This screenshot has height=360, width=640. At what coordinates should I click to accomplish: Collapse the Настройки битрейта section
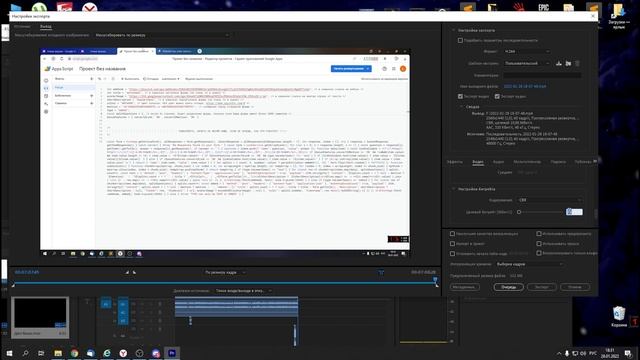click(x=453, y=189)
